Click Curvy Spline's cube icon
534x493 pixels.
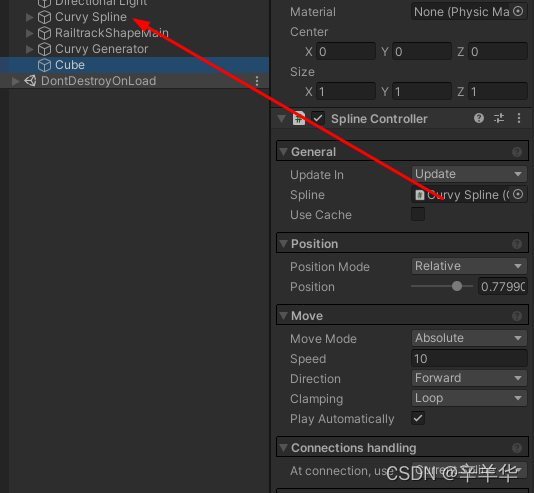click(x=44, y=17)
